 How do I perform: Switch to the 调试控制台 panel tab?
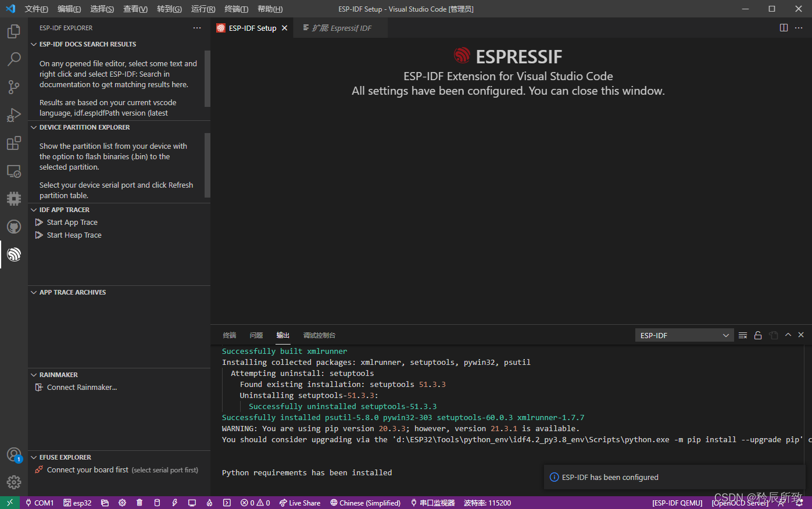coord(319,335)
